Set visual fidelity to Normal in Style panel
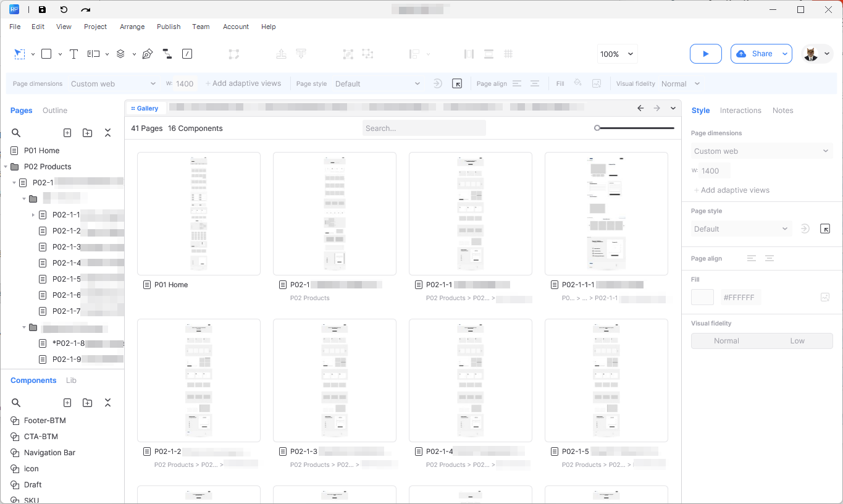Screen dimensions: 843x504 726,341
